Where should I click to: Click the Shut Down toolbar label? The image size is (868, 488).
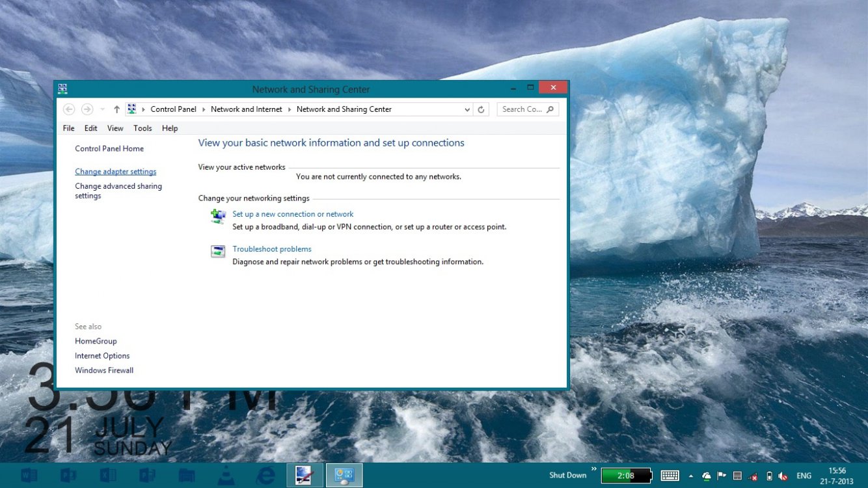[x=567, y=476]
